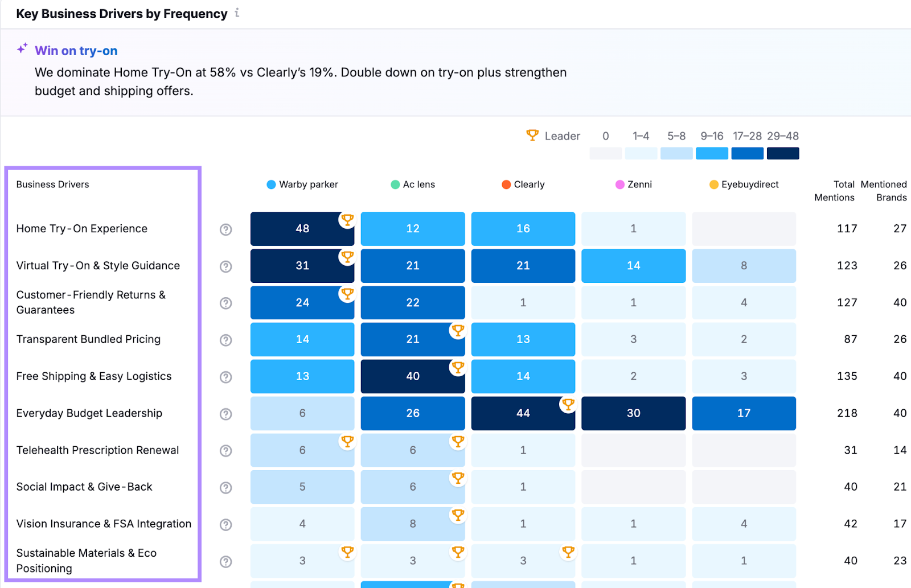Click trophy on Ac lens Free Shipping cell
The width and height of the screenshot is (911, 588).
pyautogui.click(x=458, y=367)
